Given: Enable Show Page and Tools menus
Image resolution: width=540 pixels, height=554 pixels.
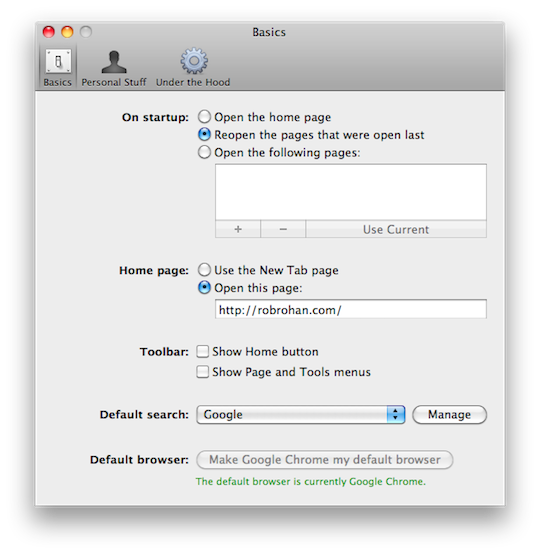Looking at the screenshot, I should pyautogui.click(x=202, y=372).
